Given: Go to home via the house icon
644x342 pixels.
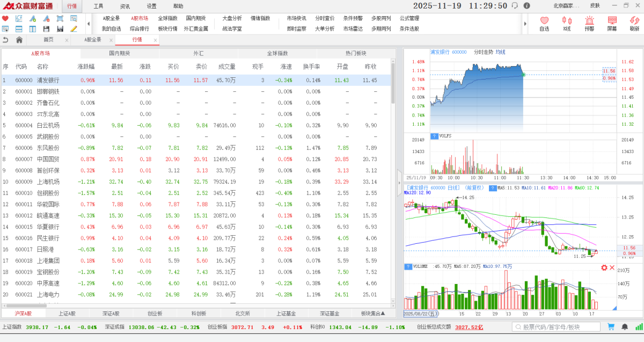Looking at the screenshot, I should click(x=19, y=40).
